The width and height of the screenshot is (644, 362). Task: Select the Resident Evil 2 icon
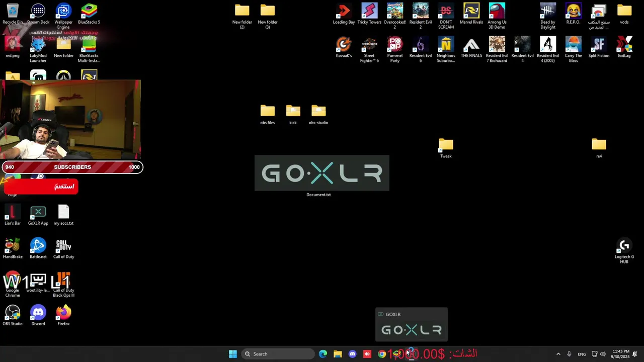point(421,16)
